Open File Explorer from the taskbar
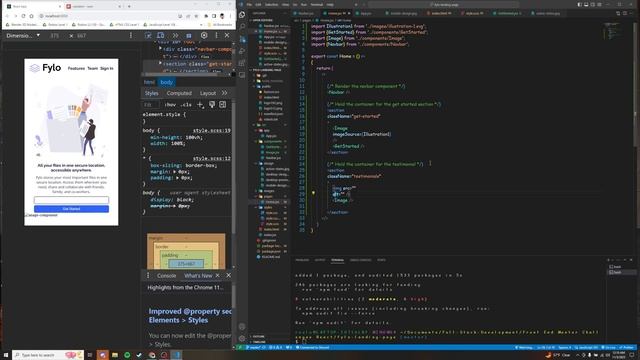Viewport: 640px width, 360px height. pyautogui.click(x=115, y=355)
